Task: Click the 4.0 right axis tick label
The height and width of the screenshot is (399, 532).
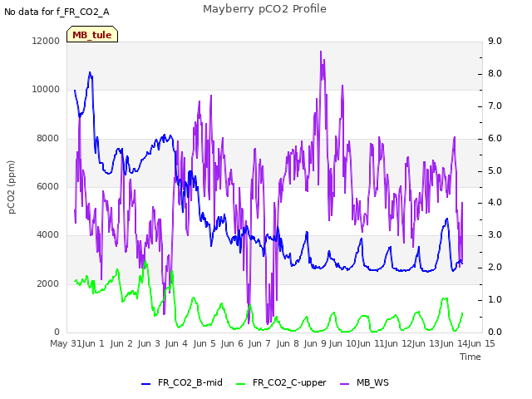Action: tap(495, 203)
